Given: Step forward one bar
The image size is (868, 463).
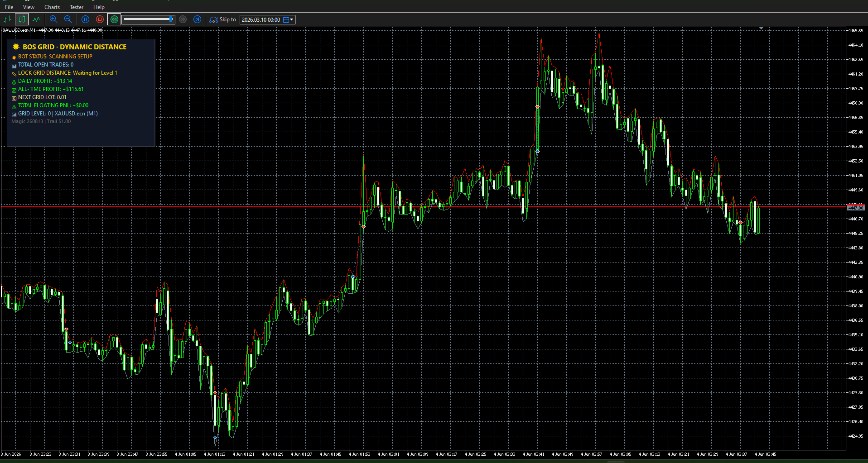Looking at the screenshot, I should tap(197, 19).
